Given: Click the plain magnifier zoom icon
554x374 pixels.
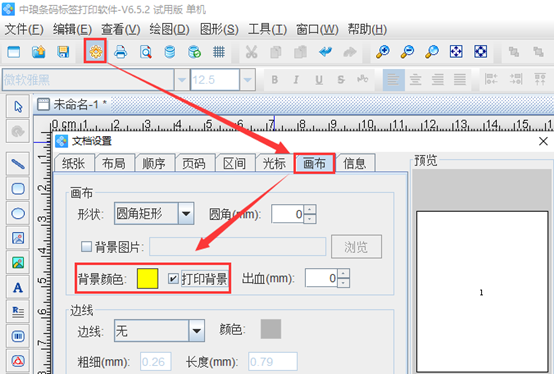Looking at the screenshot, I should [x=432, y=52].
